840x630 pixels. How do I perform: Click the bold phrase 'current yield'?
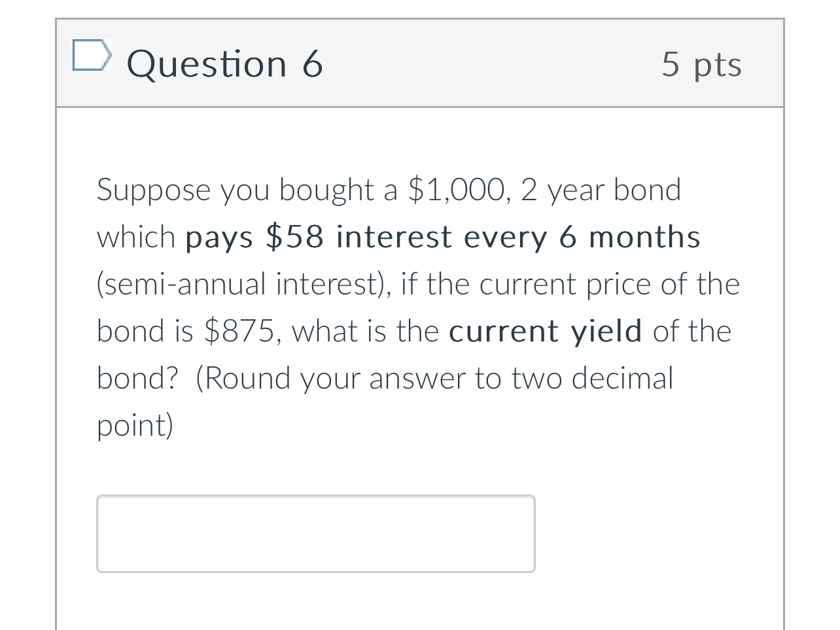coord(545,331)
